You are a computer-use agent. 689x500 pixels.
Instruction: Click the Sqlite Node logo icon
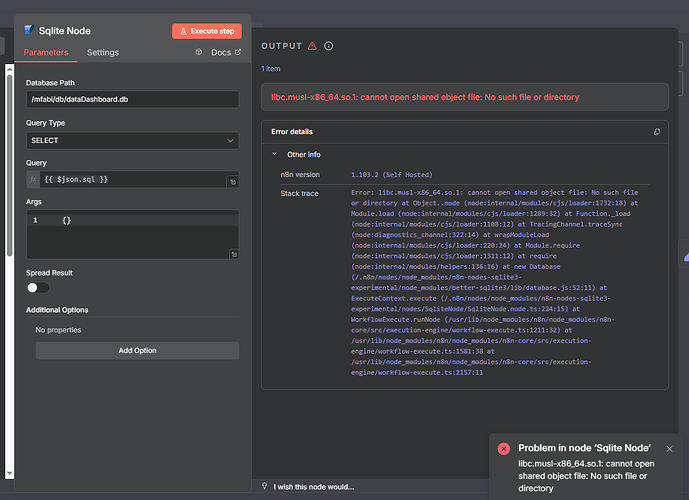29,30
